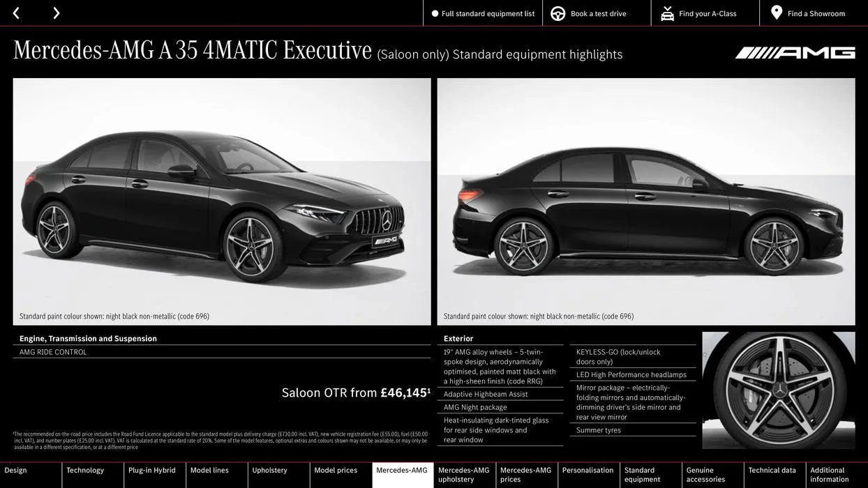Open the Plug-in Hybrid section
868x488 pixels.
152,471
